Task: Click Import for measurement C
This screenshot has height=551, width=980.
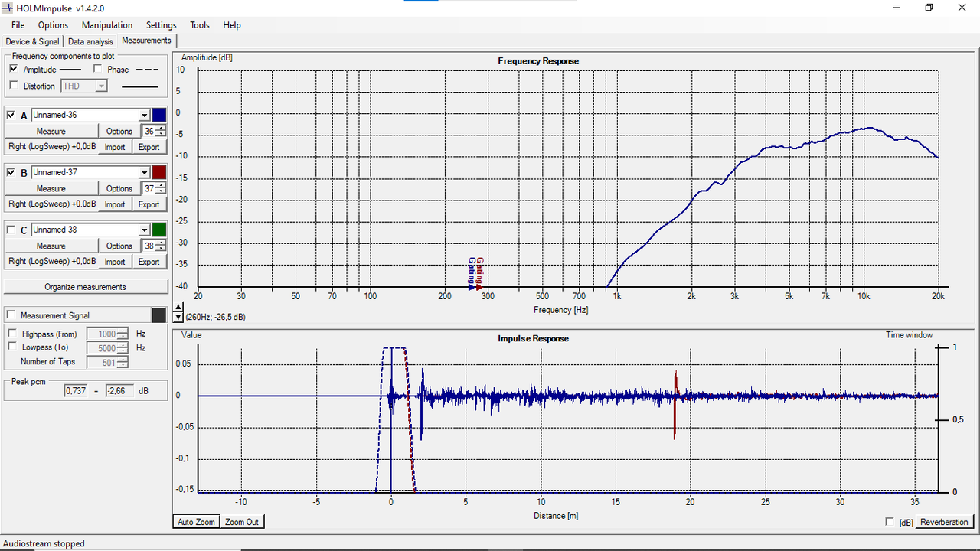Action: [115, 262]
